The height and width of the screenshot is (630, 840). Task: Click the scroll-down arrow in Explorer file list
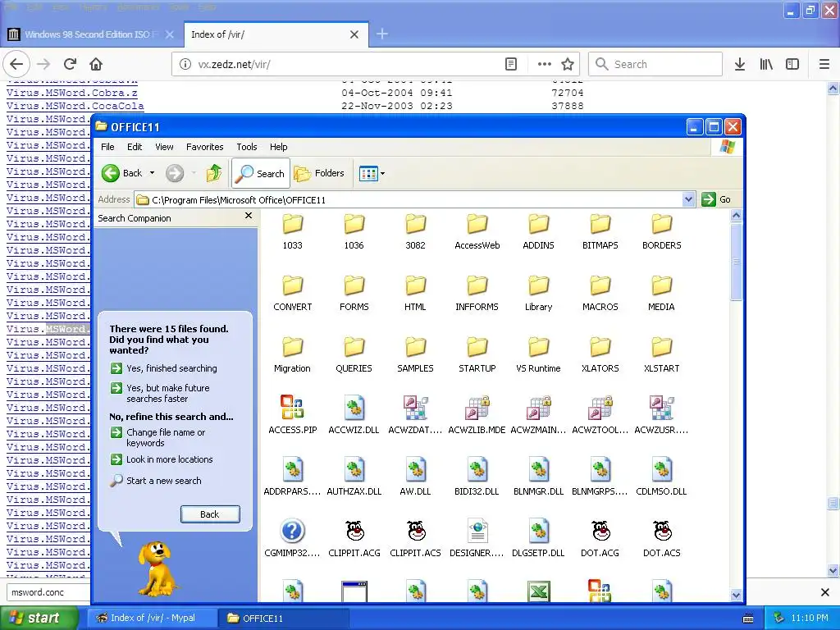click(736, 595)
